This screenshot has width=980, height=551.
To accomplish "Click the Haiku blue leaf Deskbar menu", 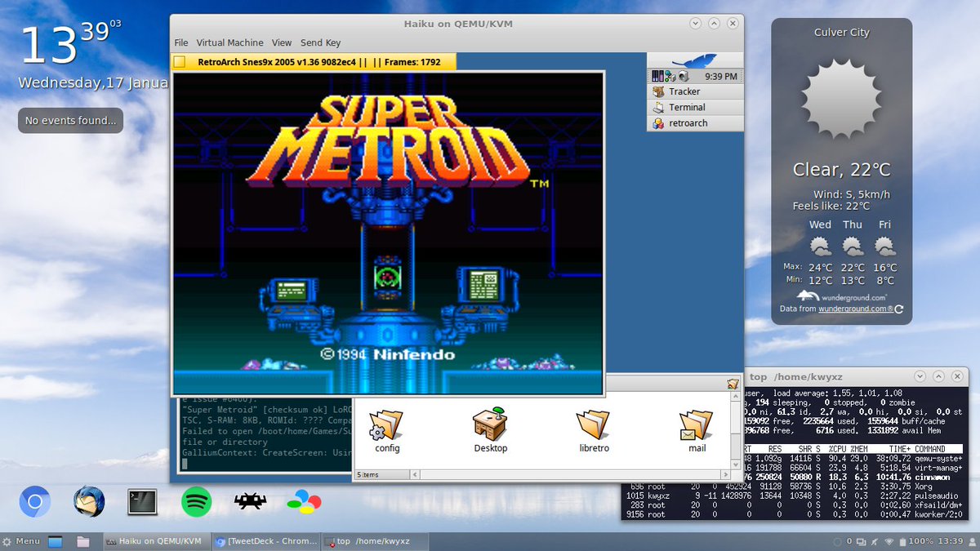I will coord(695,60).
